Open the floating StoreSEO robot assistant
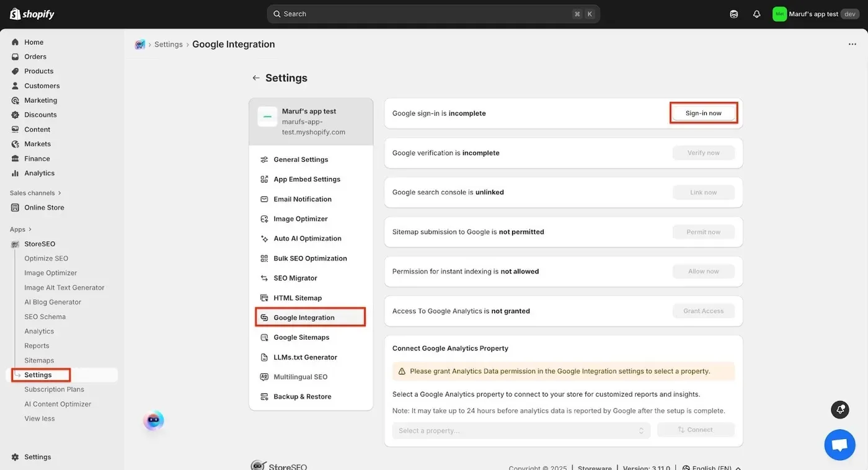 tap(154, 420)
